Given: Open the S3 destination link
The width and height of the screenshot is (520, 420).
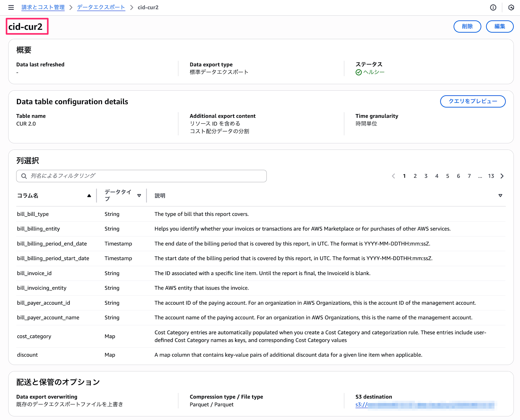Looking at the screenshot, I should pyautogui.click(x=425, y=405).
